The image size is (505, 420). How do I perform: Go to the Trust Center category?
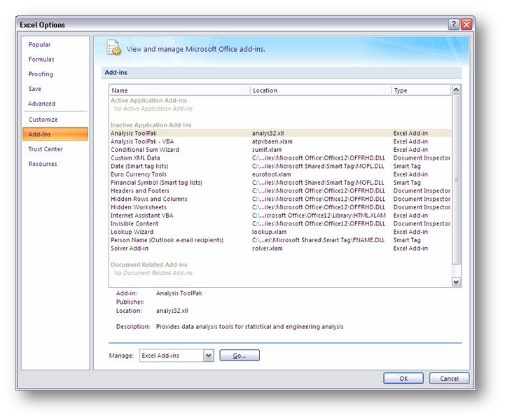[x=46, y=149]
